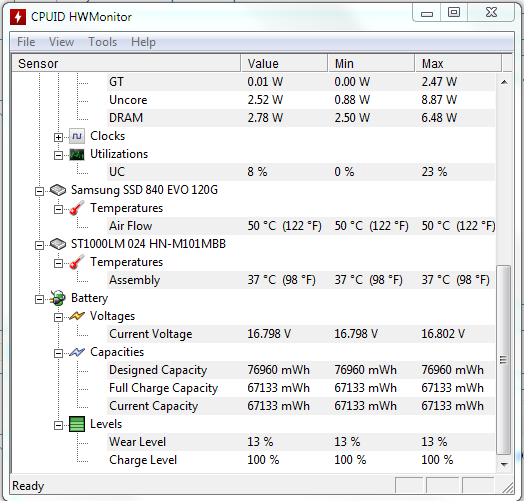
Task: Collapse the Utilizations node
Action: 58,155
